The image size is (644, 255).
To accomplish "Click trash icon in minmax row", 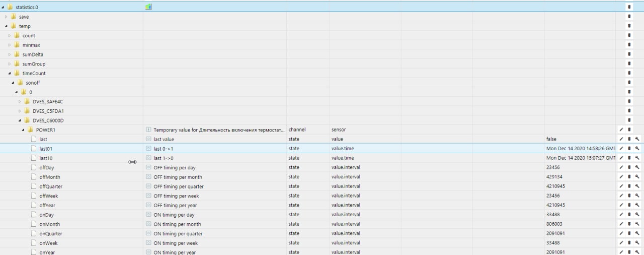I will click(x=629, y=45).
